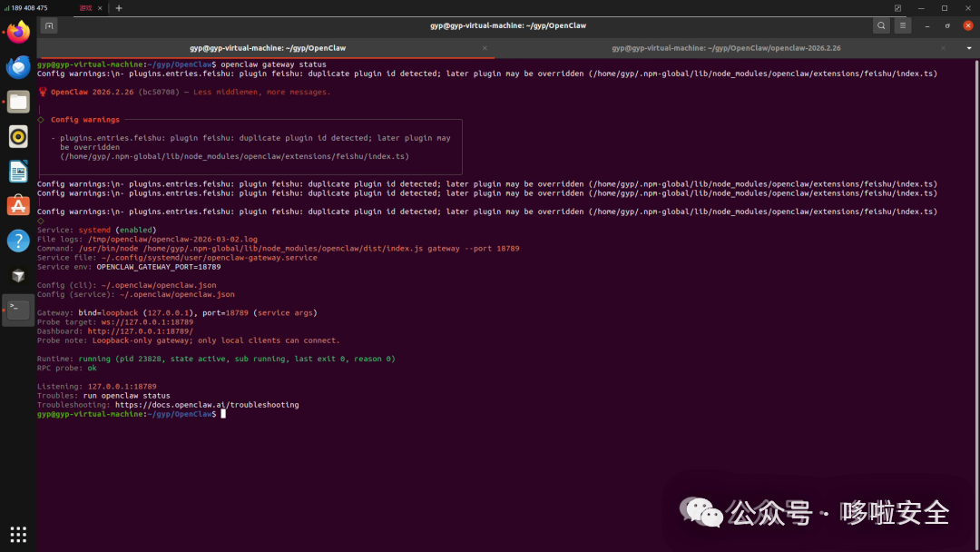This screenshot has width=980, height=552.
Task: Click 'gateway --port 18789' in the Command line
Action: (474, 248)
